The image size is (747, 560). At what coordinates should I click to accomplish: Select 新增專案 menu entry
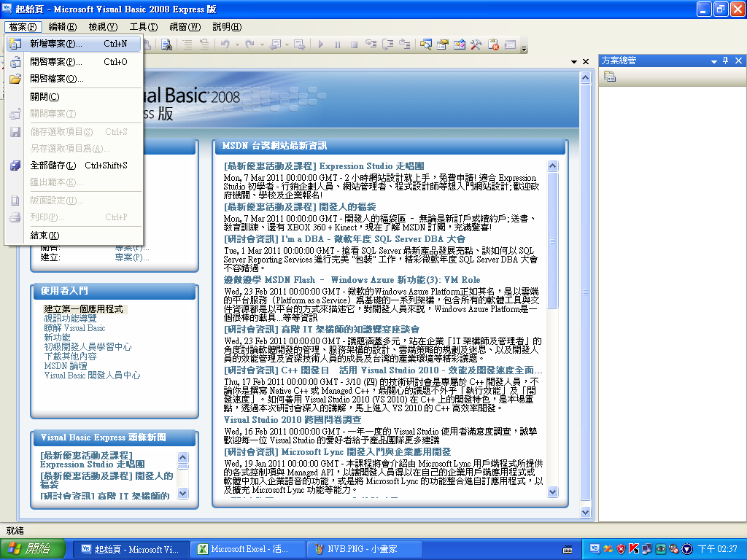tap(74, 44)
